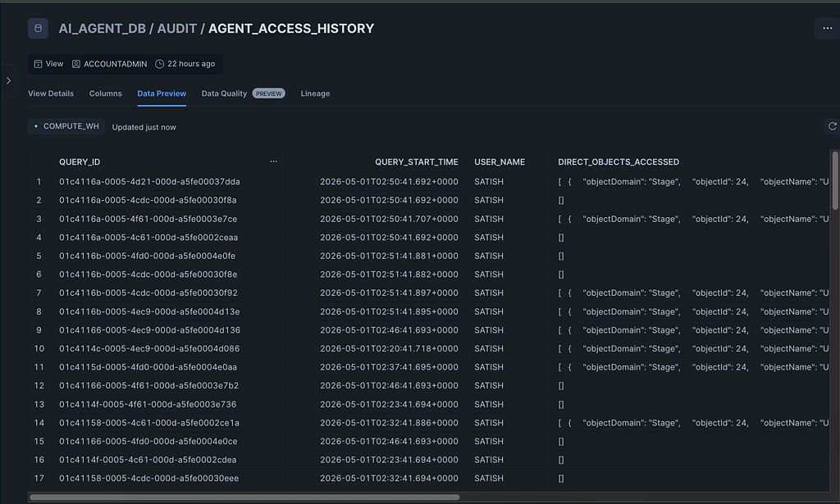The image size is (840, 504).
Task: Click start time 2026-05-01T02:37:41.695+0000
Action: [389, 367]
